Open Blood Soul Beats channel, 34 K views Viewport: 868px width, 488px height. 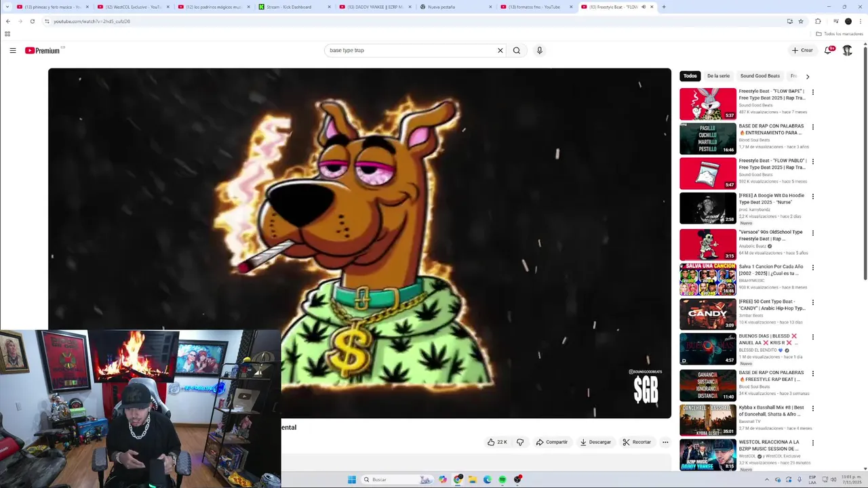pyautogui.click(x=754, y=386)
